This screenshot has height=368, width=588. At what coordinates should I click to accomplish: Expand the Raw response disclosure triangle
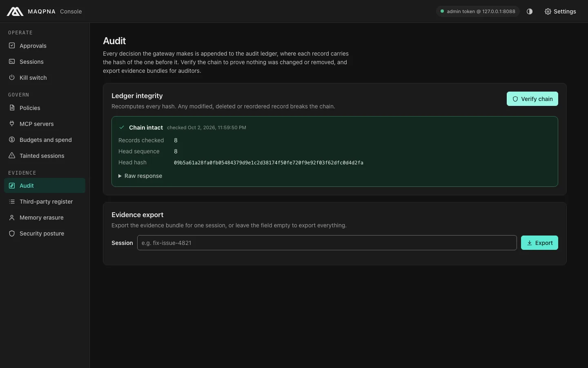(x=120, y=176)
